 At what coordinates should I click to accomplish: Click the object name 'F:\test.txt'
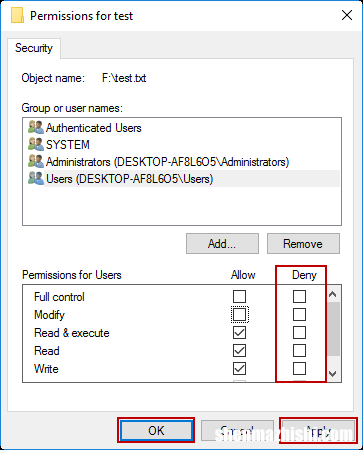(x=124, y=78)
